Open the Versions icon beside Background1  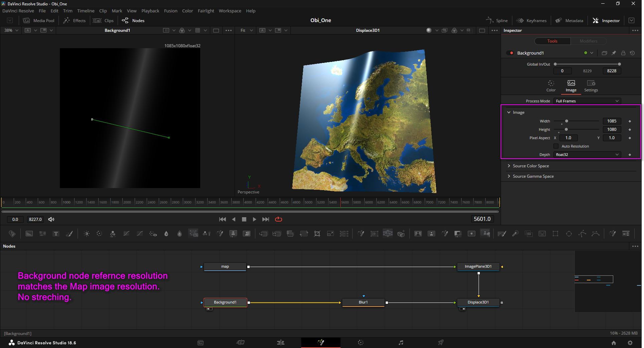[x=604, y=53]
